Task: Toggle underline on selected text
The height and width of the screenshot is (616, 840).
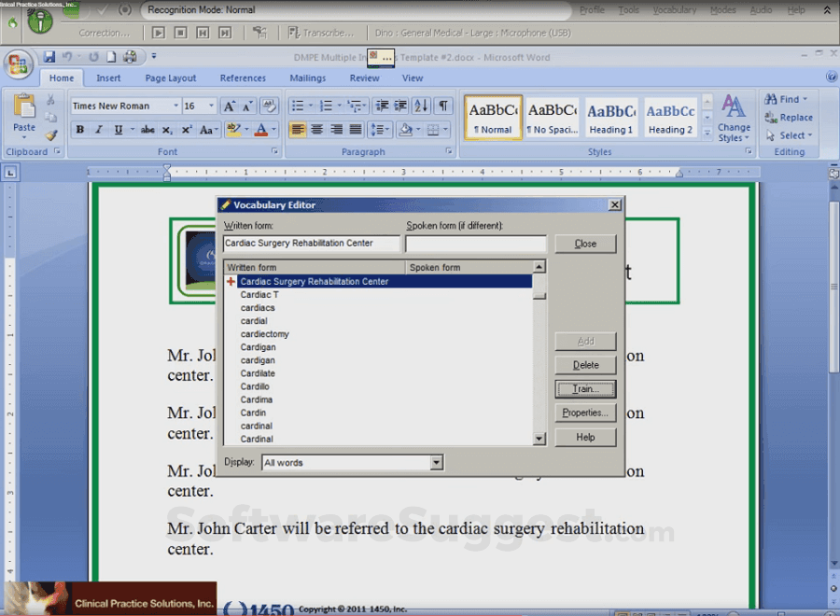Action: pos(119,130)
